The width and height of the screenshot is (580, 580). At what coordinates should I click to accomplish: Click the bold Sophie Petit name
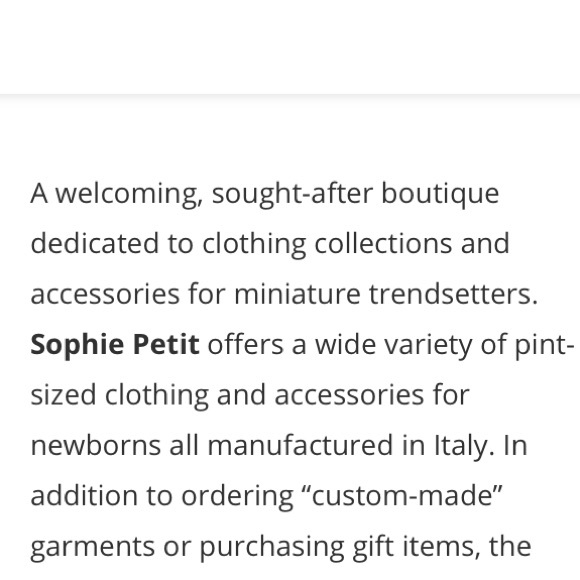115,345
